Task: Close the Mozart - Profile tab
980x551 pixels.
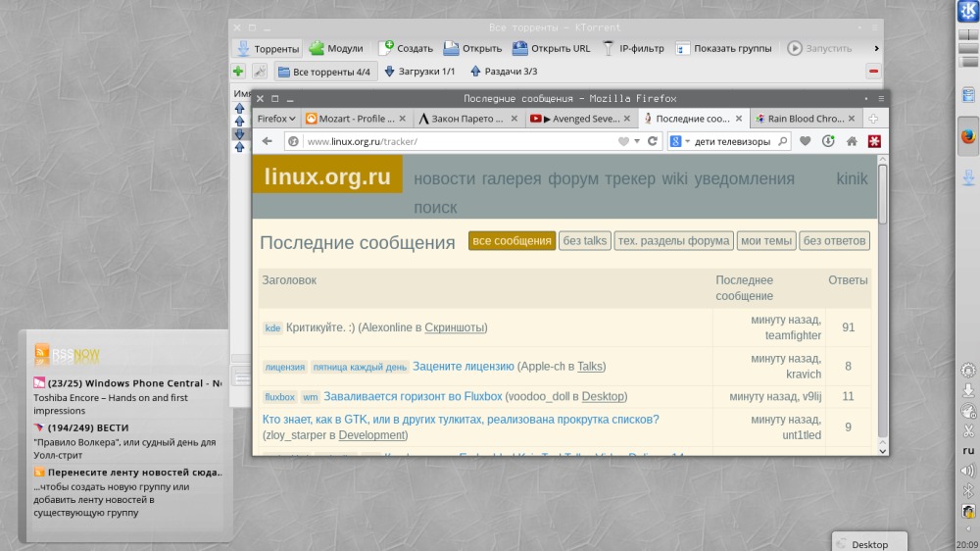Action: 403,119
